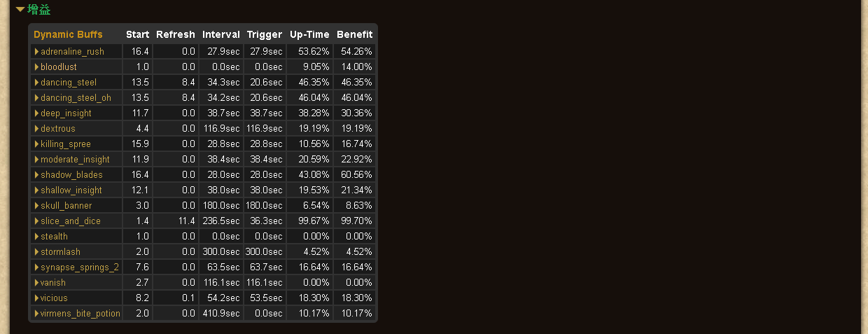The width and height of the screenshot is (868, 334).
Task: Select the shallow_insight buff link
Action: [71, 190]
